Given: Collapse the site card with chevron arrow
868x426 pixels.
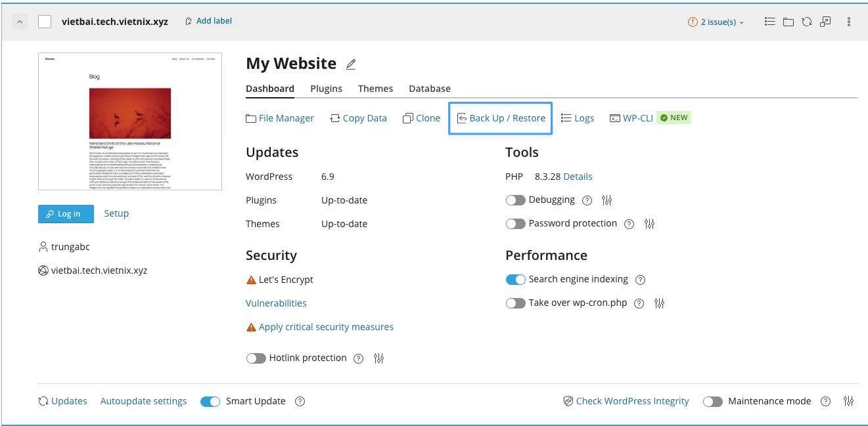Looking at the screenshot, I should 20,22.
